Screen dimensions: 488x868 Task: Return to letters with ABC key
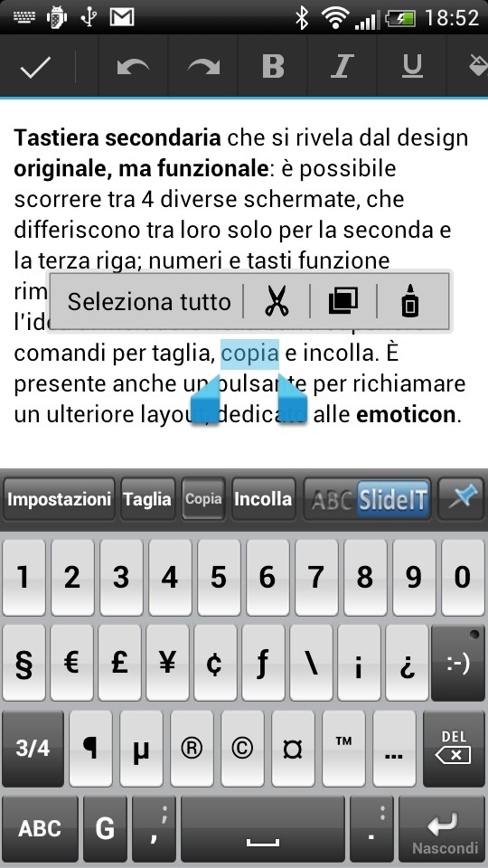point(40,829)
